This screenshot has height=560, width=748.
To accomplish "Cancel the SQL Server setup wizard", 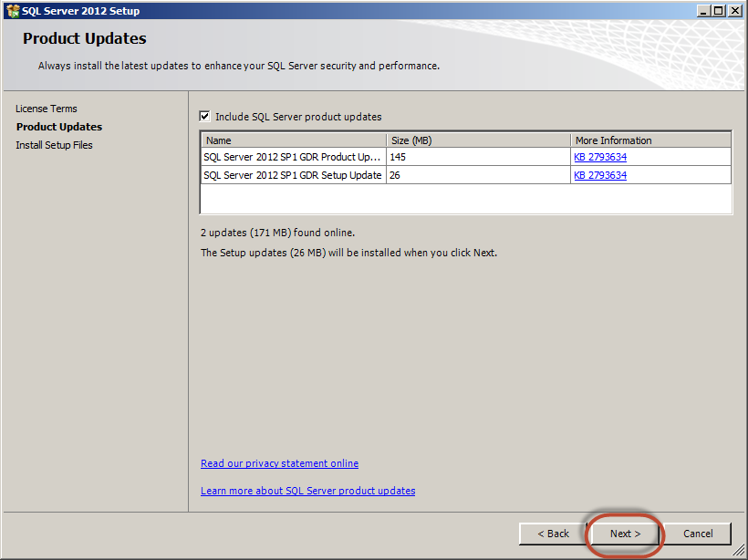I will [x=698, y=534].
